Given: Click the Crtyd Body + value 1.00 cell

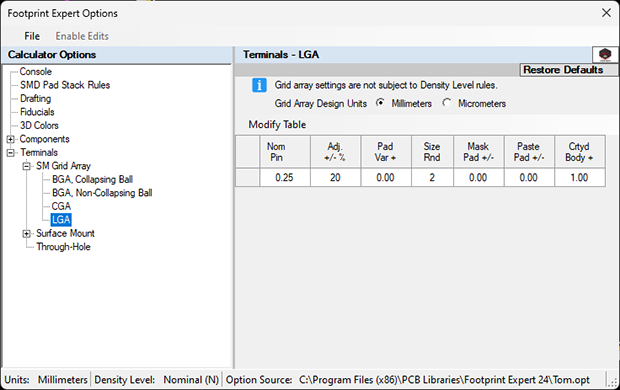Looking at the screenshot, I should (x=580, y=178).
